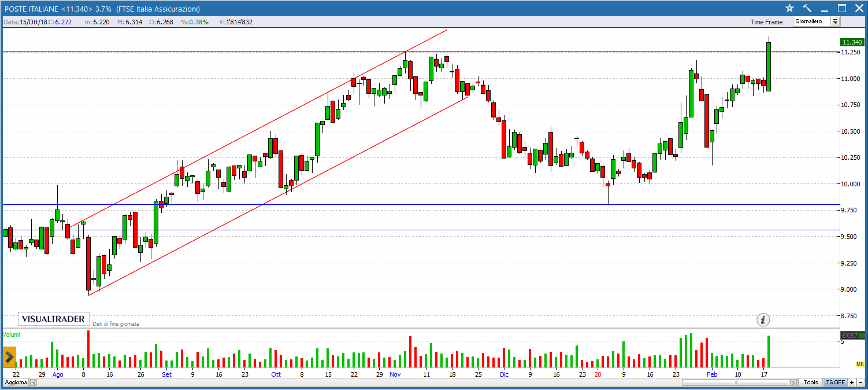Zoom out with the minus button
This screenshot has width=868, height=390.
click(859, 382)
